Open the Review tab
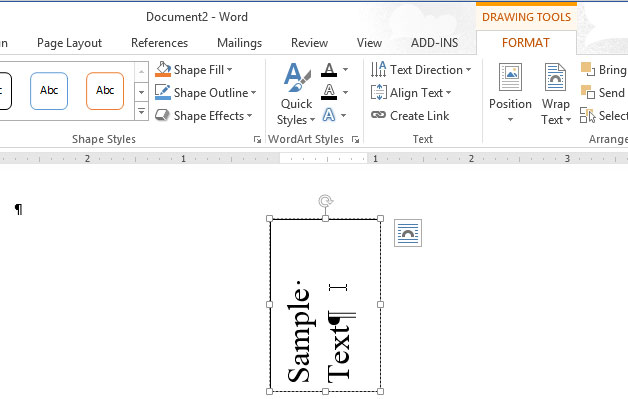The width and height of the screenshot is (628, 399). click(310, 43)
